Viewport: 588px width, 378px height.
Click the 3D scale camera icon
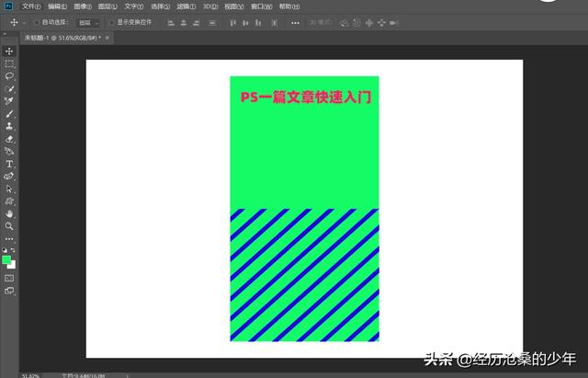[393, 23]
